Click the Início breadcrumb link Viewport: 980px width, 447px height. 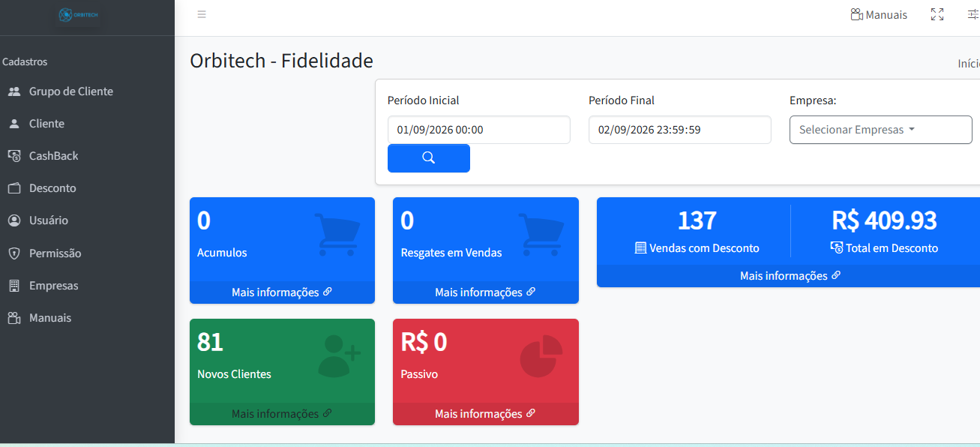point(969,64)
